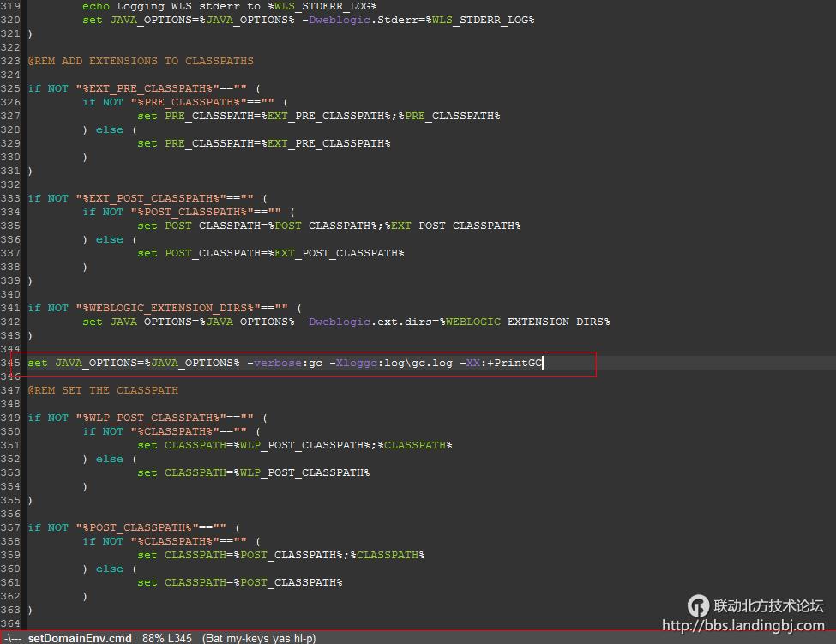The height and width of the screenshot is (644, 836).
Task: Click the @REM SET THE CLASSPATH comment
Action: pos(103,390)
